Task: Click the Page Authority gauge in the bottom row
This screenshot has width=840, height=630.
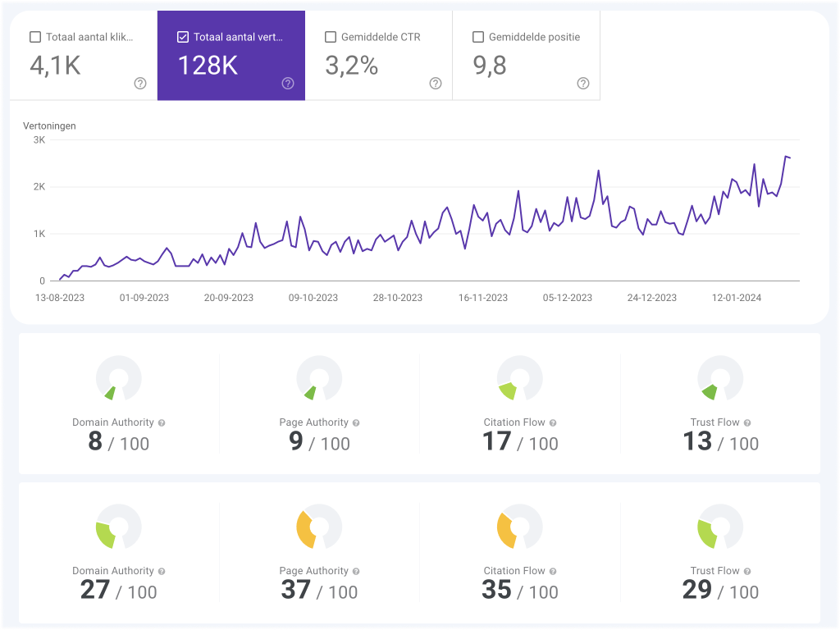Action: [319, 527]
